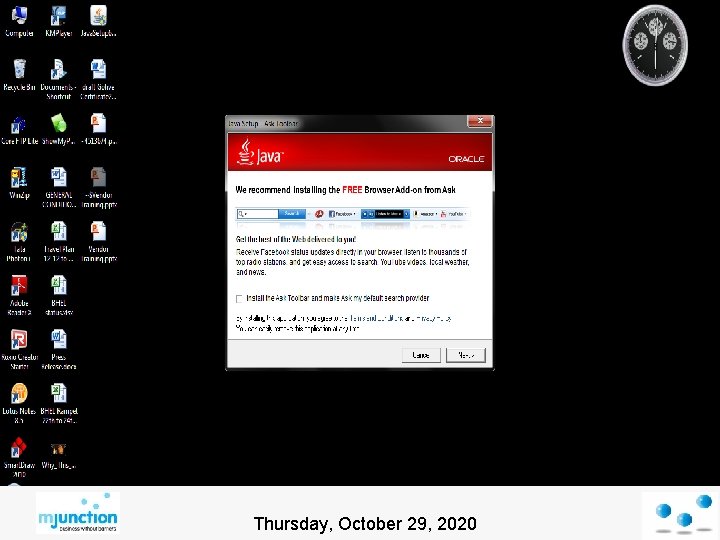720x540 pixels.
Task: Open the Why_this image file icon
Action: pyautogui.click(x=58, y=455)
